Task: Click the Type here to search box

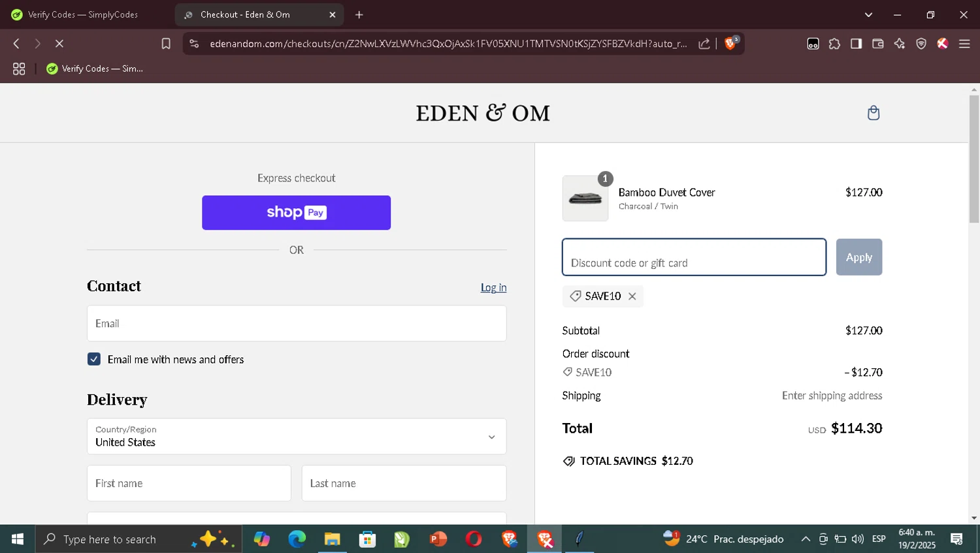Action: [x=139, y=539]
